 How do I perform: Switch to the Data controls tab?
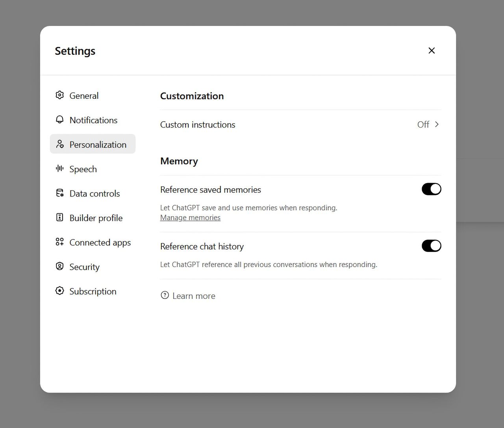94,193
